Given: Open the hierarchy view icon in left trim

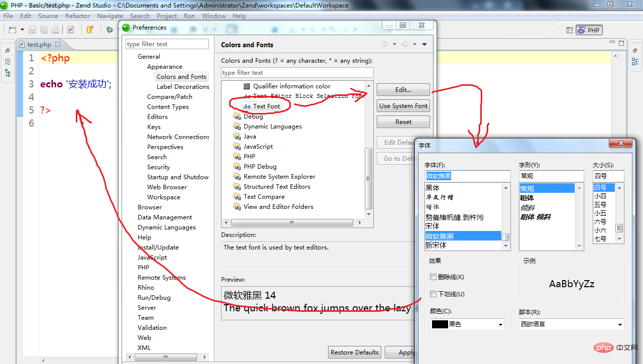Looking at the screenshot, I should tap(8, 62).
